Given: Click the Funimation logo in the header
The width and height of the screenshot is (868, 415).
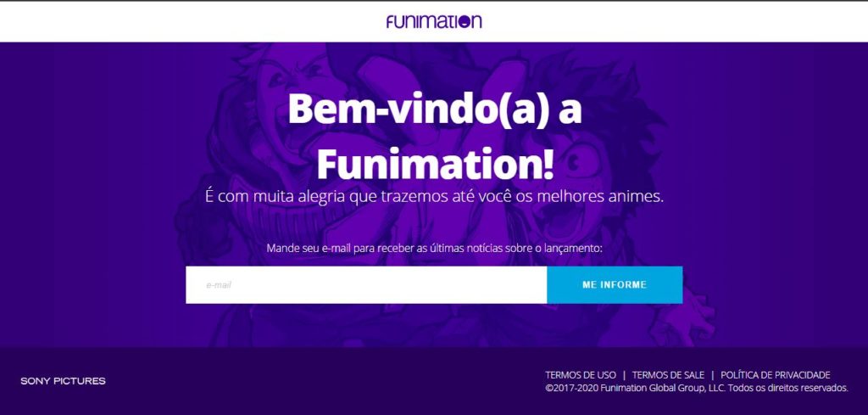Looking at the screenshot, I should click(x=434, y=21).
